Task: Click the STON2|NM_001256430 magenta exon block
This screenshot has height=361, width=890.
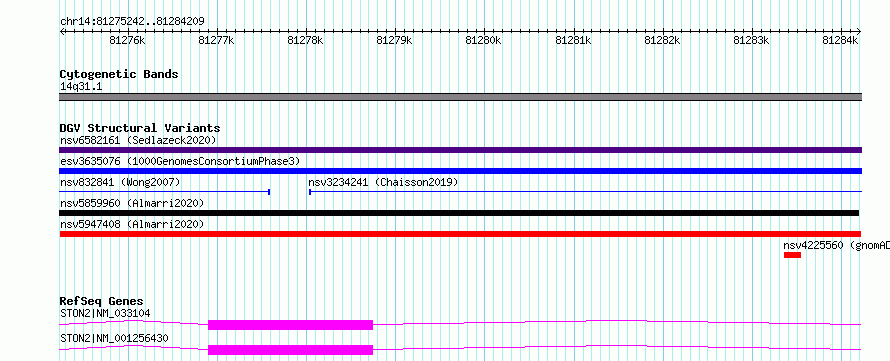Action: [291, 350]
